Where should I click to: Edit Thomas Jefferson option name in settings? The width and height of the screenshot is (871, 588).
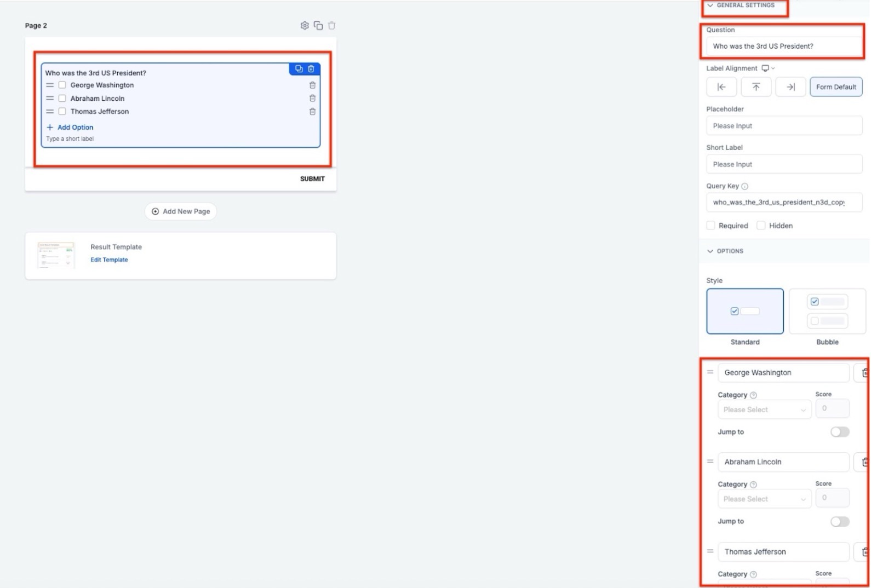(x=784, y=552)
